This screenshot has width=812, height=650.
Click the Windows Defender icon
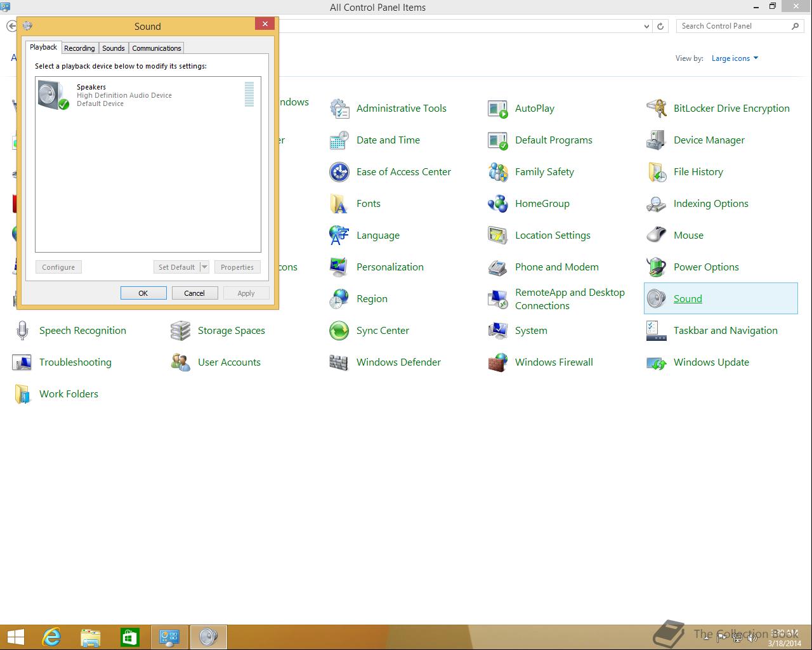pyautogui.click(x=339, y=362)
